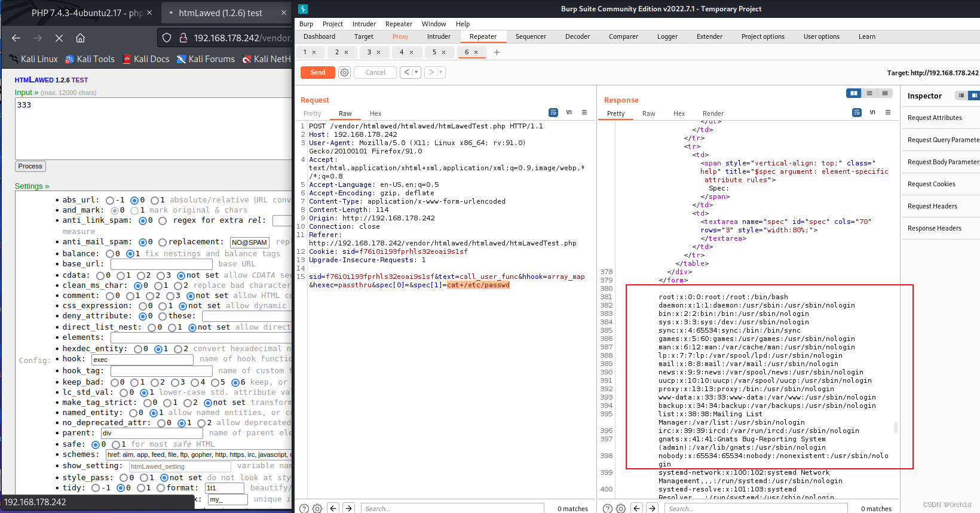980x513 pixels.
Task: Go back in Firefox browser
Action: (16, 38)
